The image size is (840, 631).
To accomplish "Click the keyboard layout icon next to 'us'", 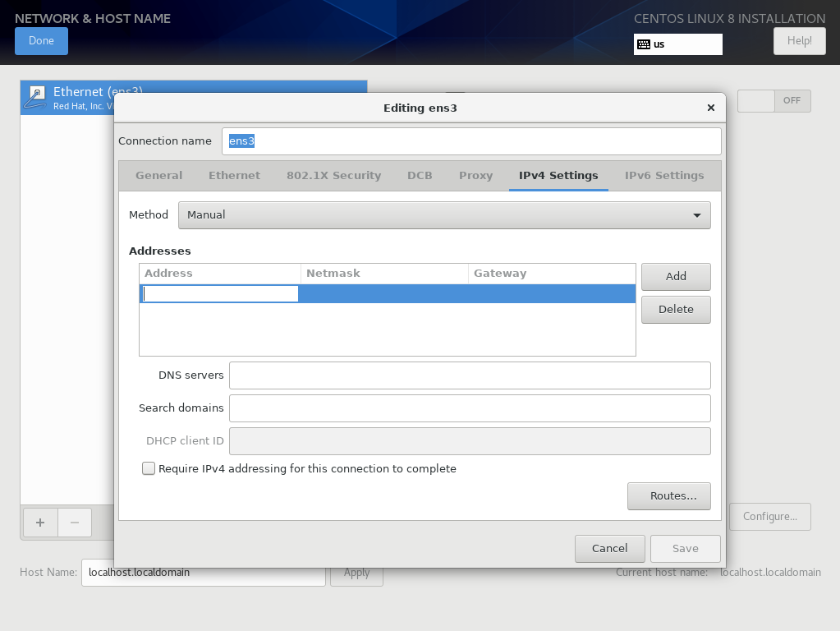I will pyautogui.click(x=644, y=44).
